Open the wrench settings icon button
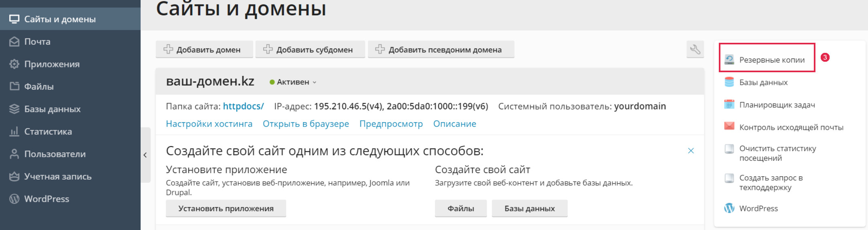Screen dimensions: 868x230 coord(695,50)
